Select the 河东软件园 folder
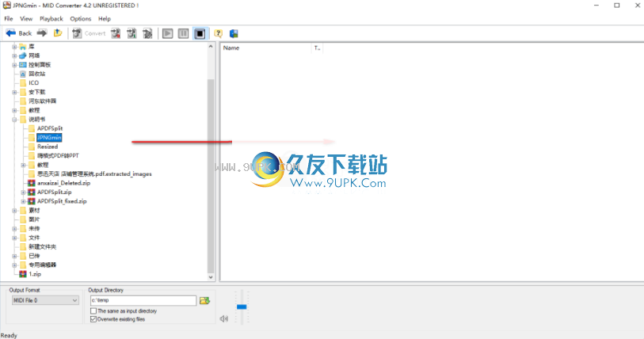This screenshot has width=644, height=339. pyautogui.click(x=42, y=101)
